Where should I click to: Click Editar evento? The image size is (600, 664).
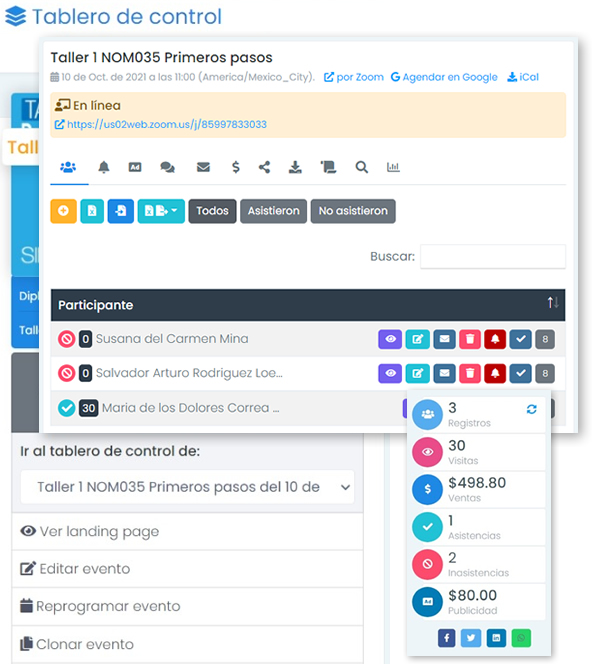[x=187, y=569]
